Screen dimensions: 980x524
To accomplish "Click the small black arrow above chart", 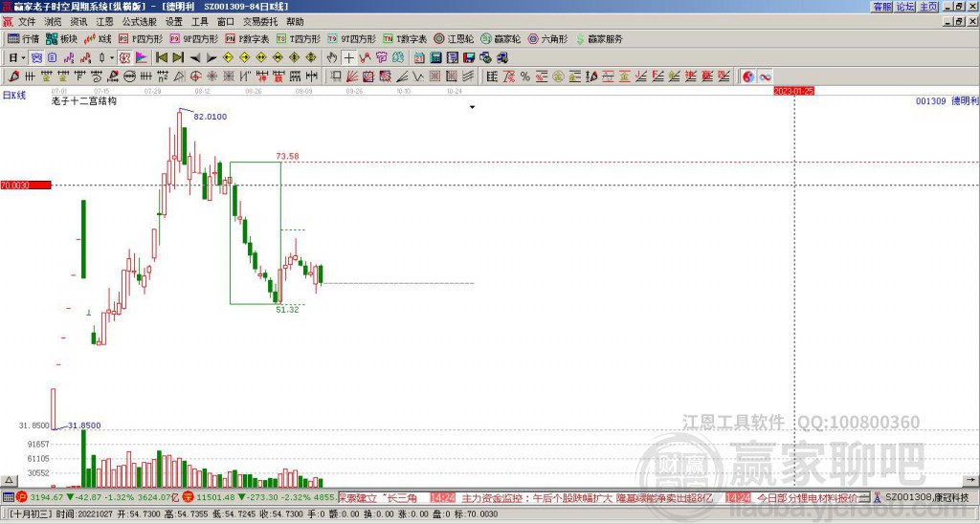I will click(x=473, y=107).
